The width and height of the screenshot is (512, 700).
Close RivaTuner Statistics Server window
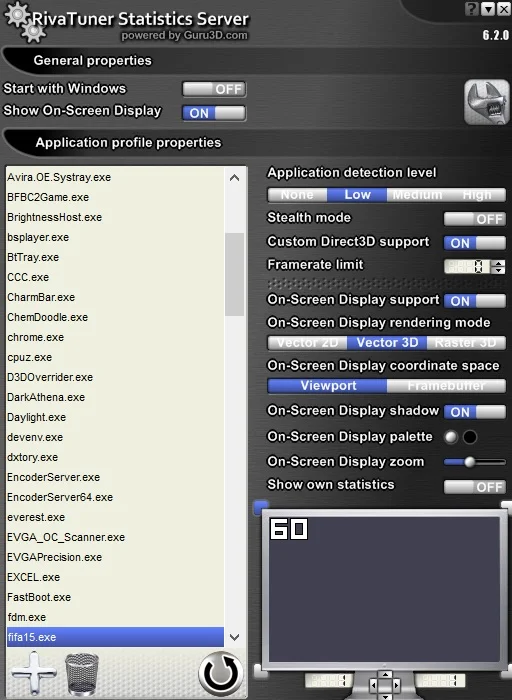[503, 8]
